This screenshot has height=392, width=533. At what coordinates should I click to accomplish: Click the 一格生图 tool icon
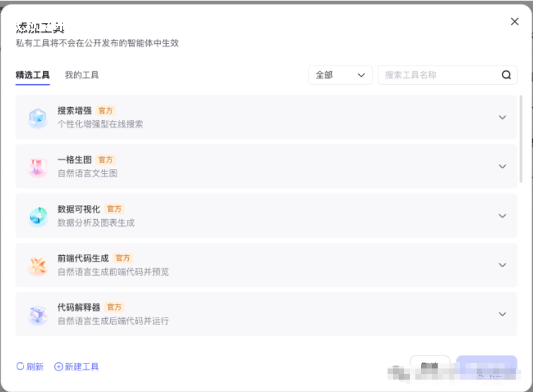38,167
